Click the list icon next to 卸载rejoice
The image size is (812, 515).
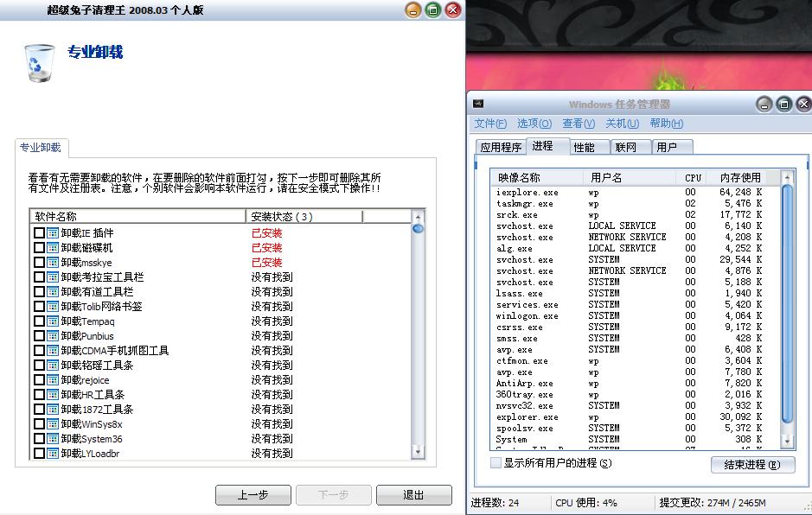tap(52, 380)
